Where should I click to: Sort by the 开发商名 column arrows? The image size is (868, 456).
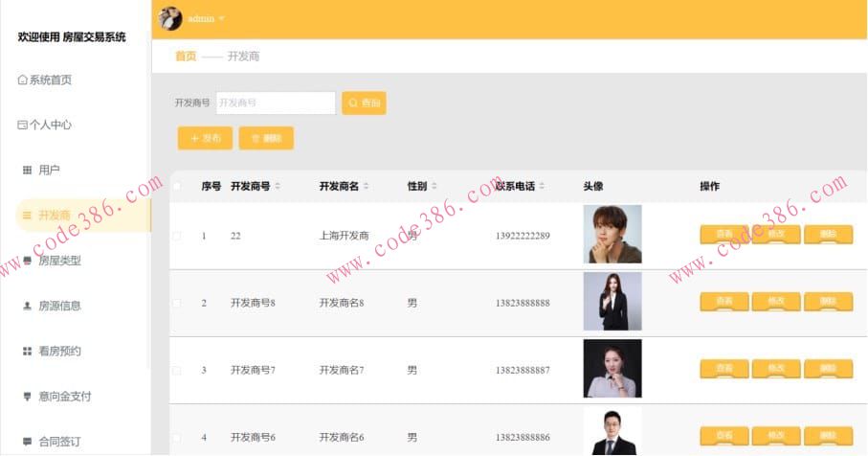click(x=366, y=186)
